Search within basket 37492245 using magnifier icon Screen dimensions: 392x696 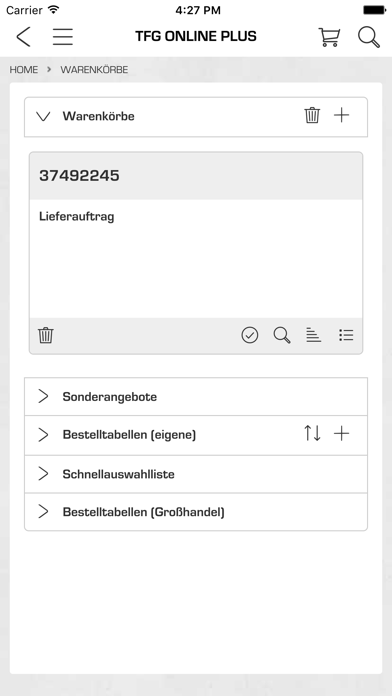[x=282, y=335]
